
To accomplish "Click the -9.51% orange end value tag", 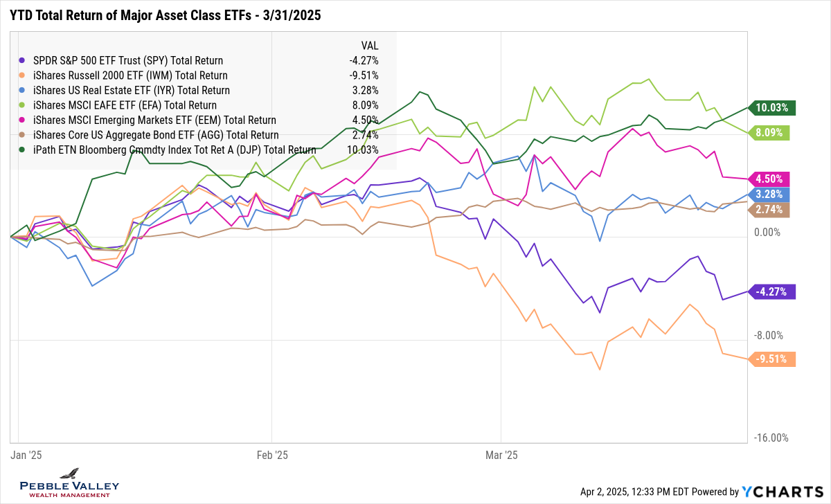I will coord(773,359).
